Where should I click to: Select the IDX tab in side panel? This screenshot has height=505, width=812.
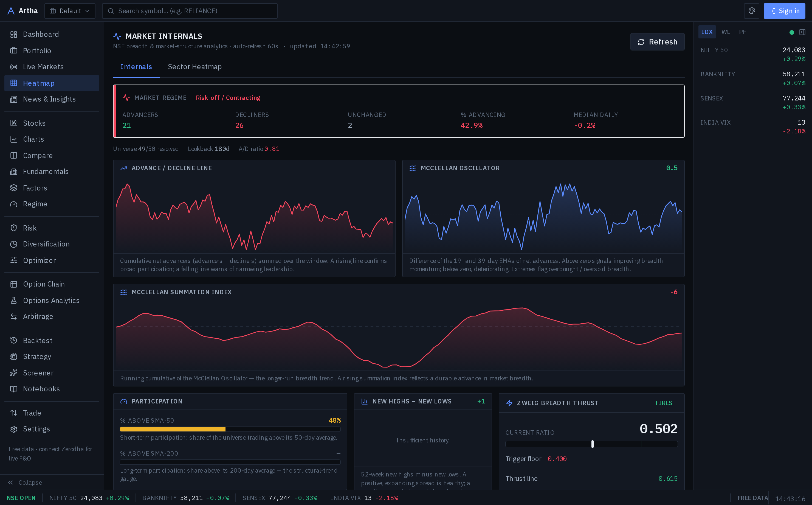pyautogui.click(x=707, y=32)
